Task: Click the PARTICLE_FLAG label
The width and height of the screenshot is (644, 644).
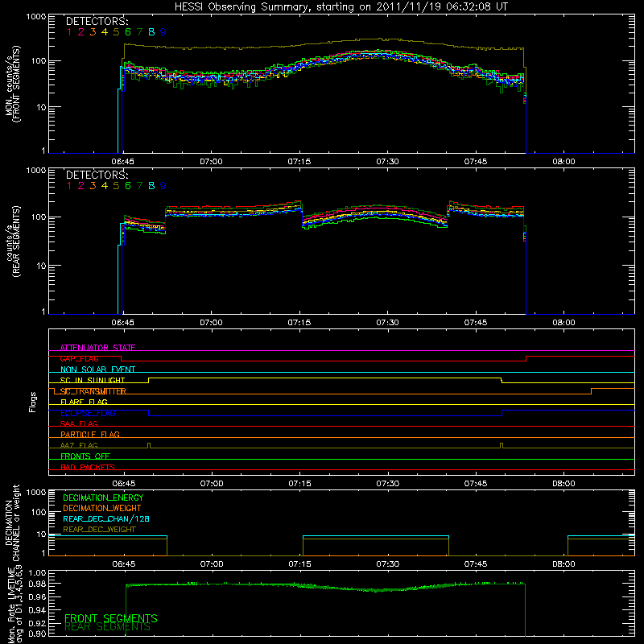Action: [90, 434]
